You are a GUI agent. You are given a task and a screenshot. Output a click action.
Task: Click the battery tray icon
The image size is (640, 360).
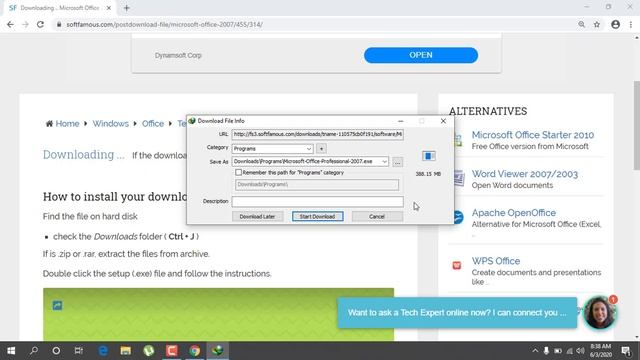(x=558, y=351)
